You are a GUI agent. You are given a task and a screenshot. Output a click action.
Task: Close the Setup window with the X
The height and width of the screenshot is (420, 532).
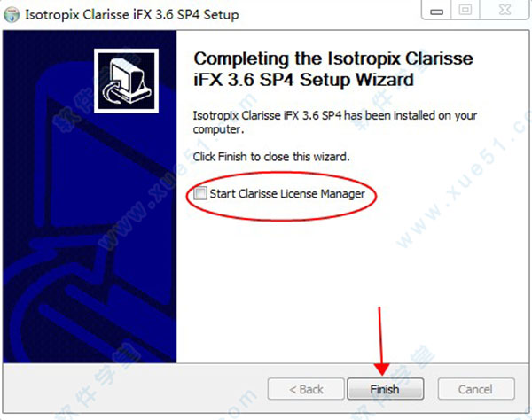[505, 10]
